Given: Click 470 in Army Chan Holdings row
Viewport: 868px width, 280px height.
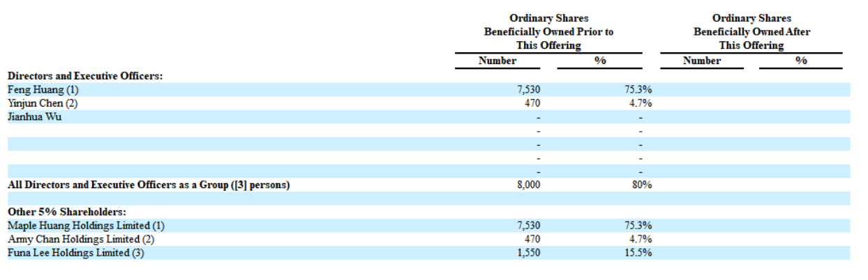Looking at the screenshot, I should click(532, 239).
